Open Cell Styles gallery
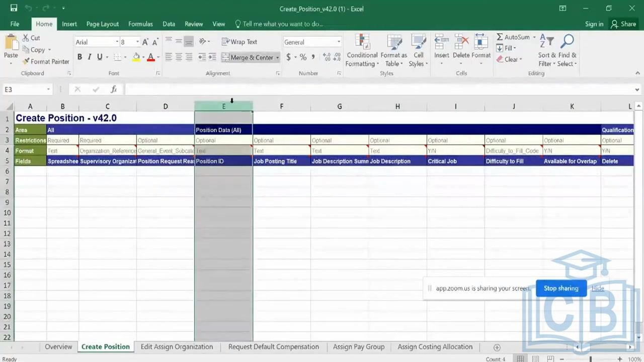 coord(418,50)
